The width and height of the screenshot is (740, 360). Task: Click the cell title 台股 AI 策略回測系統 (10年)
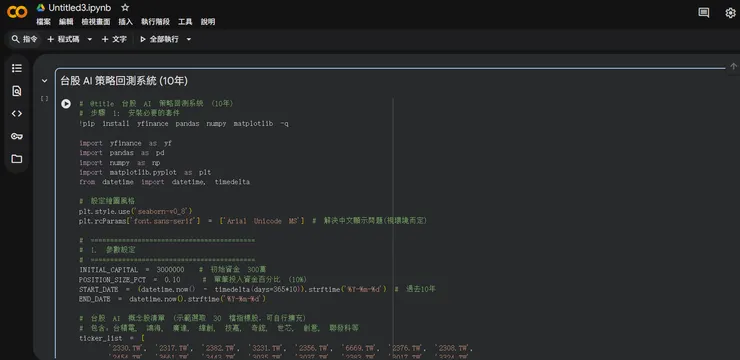[124, 81]
